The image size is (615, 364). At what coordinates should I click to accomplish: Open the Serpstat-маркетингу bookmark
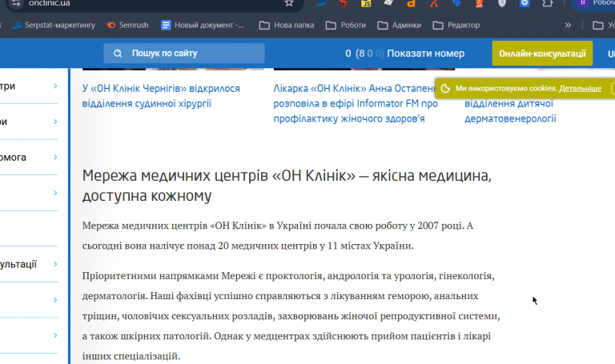(54, 25)
